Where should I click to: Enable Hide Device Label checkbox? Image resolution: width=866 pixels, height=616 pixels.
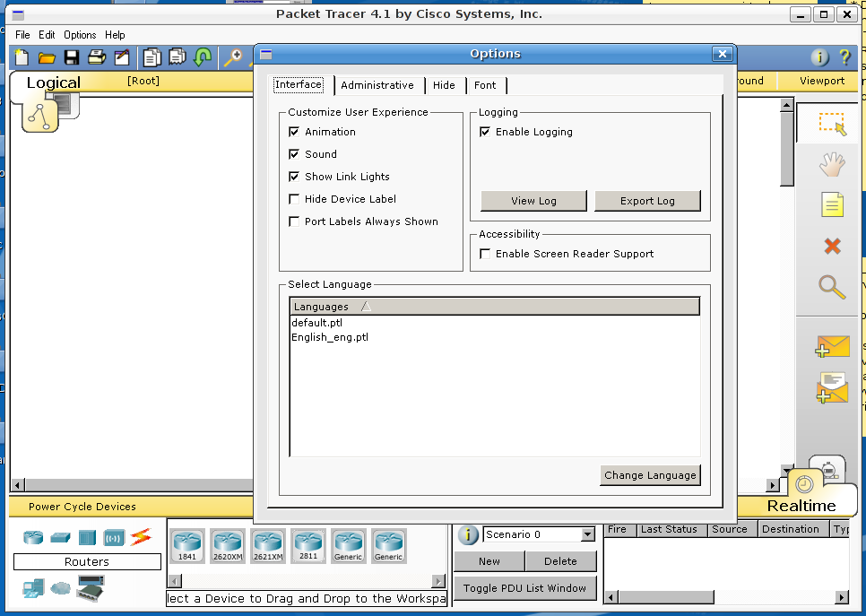(294, 199)
